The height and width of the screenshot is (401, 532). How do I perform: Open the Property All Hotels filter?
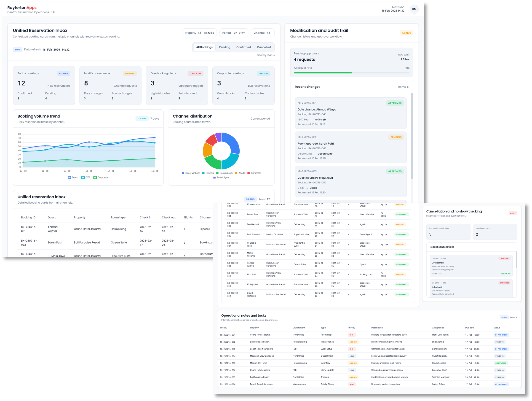(199, 33)
